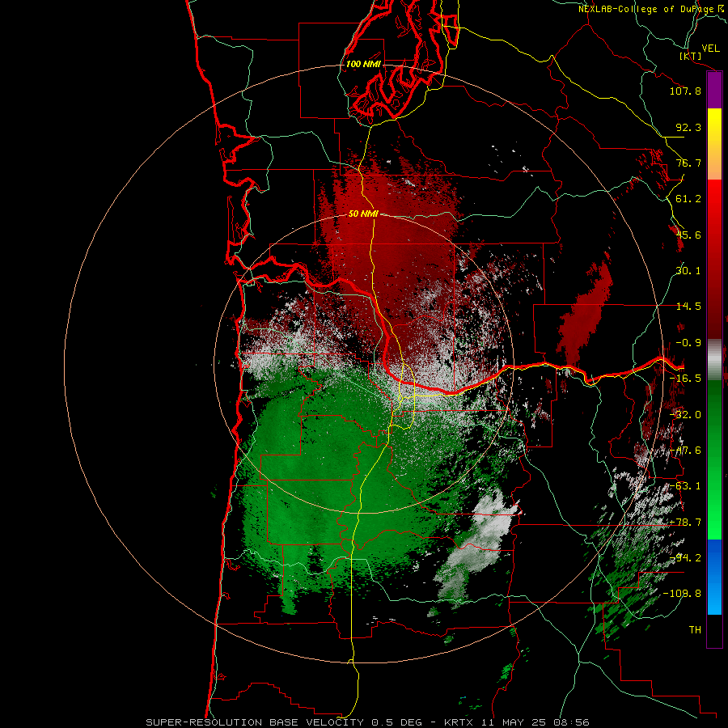The height and width of the screenshot is (728, 728).
Task: Click the -78.7 value on velocity scale
Action: pyautogui.click(x=685, y=523)
